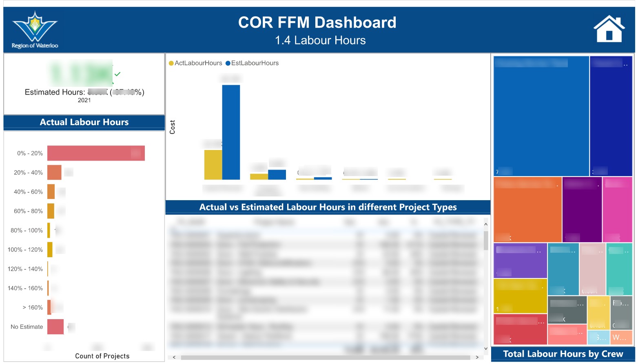Image resolution: width=638 pixels, height=364 pixels.
Task: Click the tallest blue EstLabourHours column
Action: (231, 130)
